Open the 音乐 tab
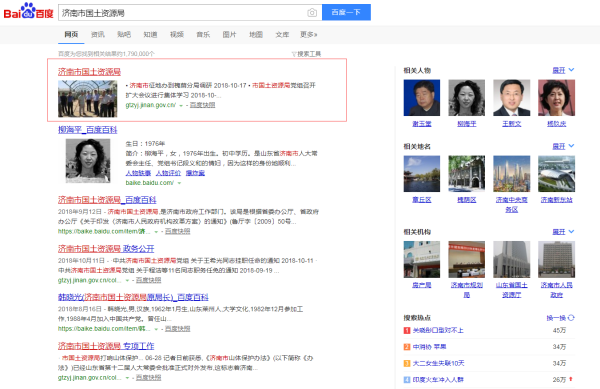This screenshot has height=389, width=600. click(x=203, y=34)
